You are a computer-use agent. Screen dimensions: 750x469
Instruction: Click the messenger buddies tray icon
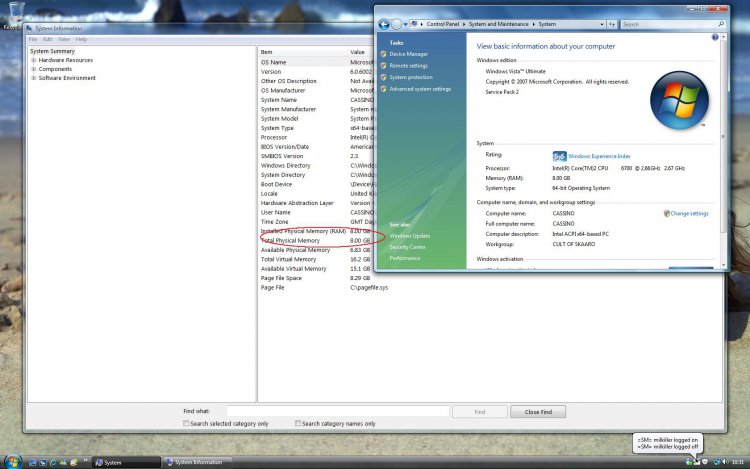point(689,462)
